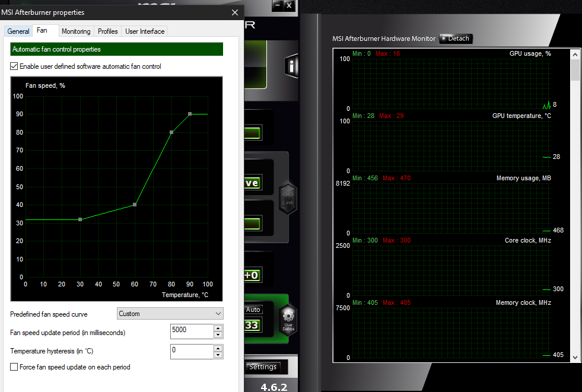Screen dimensions: 582x392
Task: Open the Profiles tab
Action: click(x=107, y=31)
